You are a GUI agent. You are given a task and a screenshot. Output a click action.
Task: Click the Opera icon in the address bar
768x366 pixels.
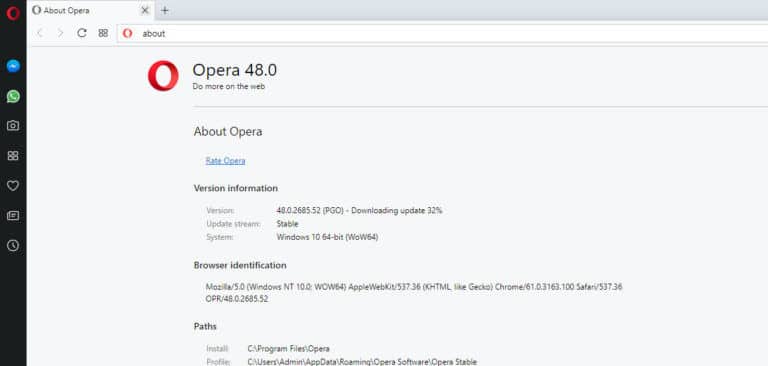coord(127,33)
